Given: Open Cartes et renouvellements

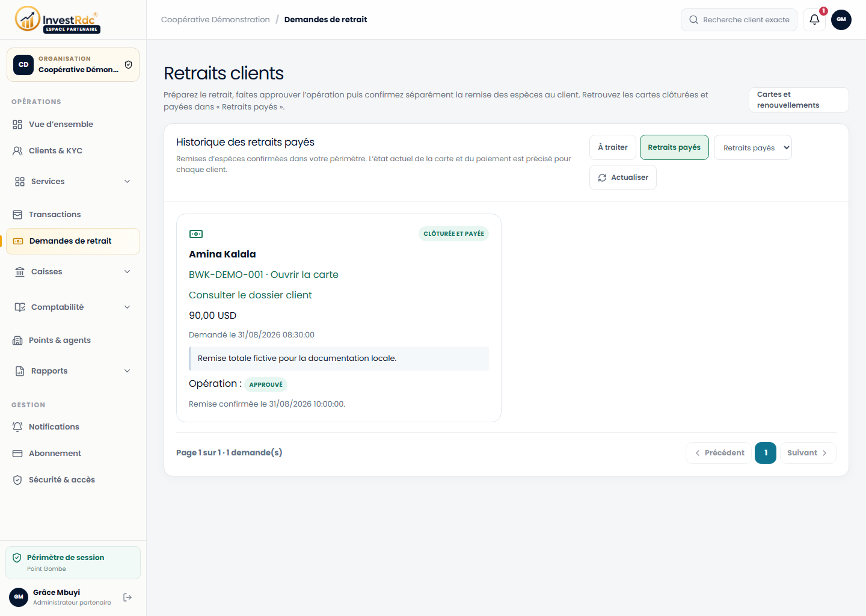Looking at the screenshot, I should pyautogui.click(x=799, y=100).
